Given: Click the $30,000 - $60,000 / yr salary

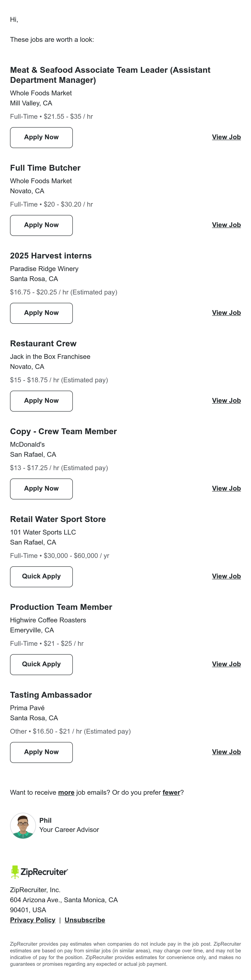Looking at the screenshot, I should click(x=76, y=556).
